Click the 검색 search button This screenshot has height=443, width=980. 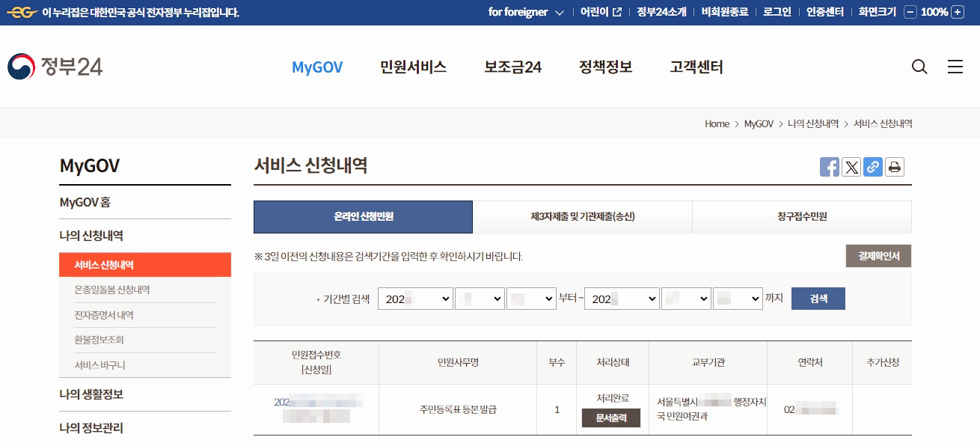click(818, 299)
